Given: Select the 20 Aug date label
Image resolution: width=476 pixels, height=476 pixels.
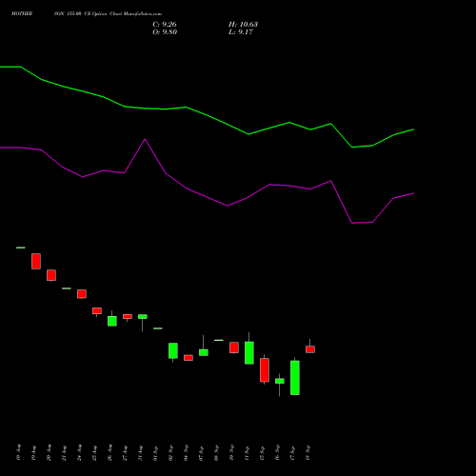Looking at the screenshot, I should tap(49, 453).
